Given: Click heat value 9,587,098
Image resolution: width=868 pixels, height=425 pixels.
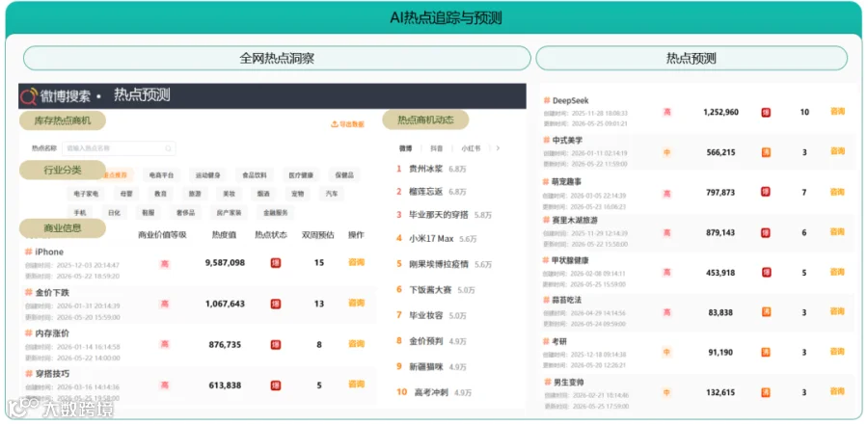Looking at the screenshot, I should pyautogui.click(x=225, y=263).
